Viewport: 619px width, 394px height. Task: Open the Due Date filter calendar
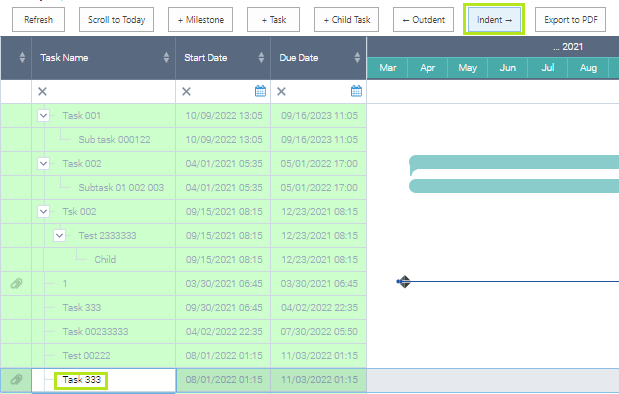[x=356, y=91]
